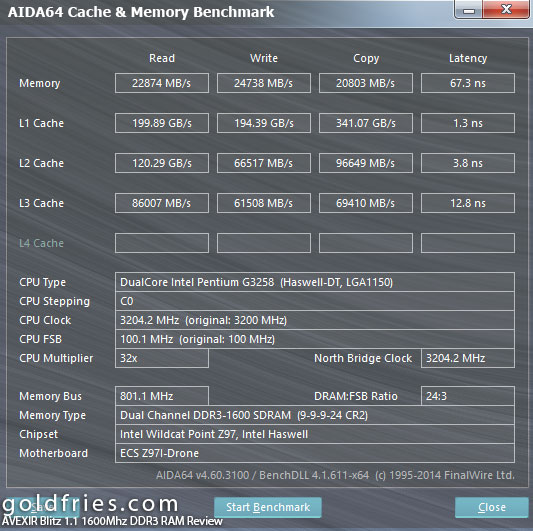Image resolution: width=533 pixels, height=531 pixels.
Task: Click the Memory Type label
Action: click(52, 415)
